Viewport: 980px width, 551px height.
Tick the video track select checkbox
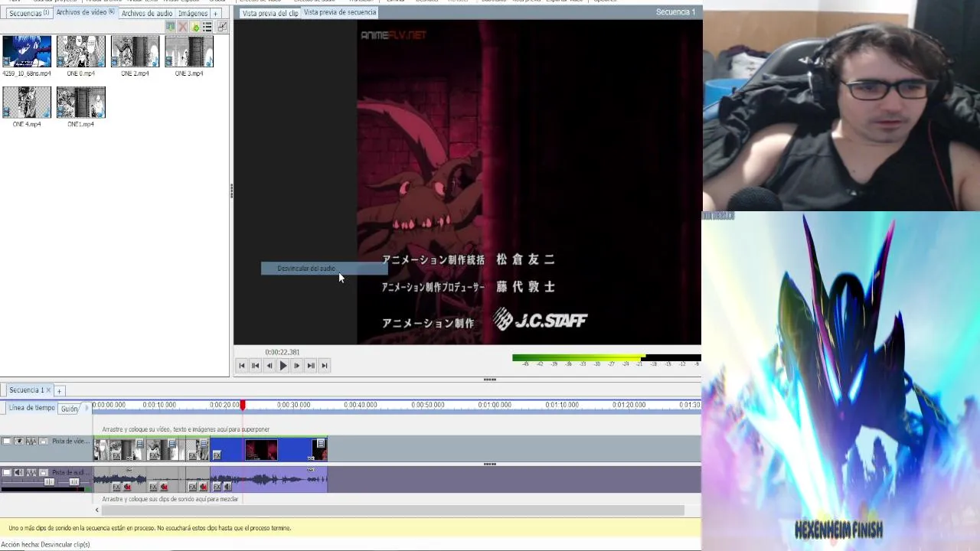(x=7, y=441)
